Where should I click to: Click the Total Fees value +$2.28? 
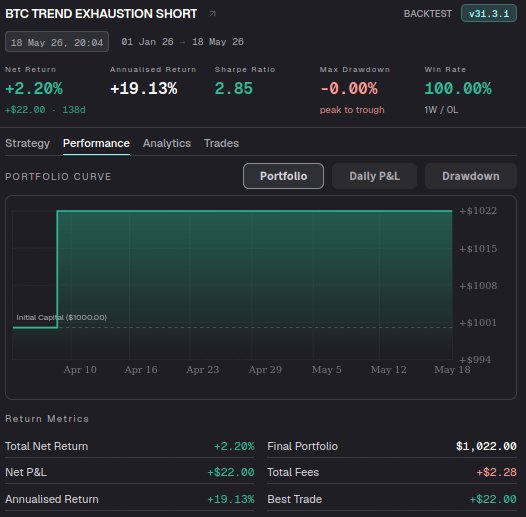[x=496, y=472]
